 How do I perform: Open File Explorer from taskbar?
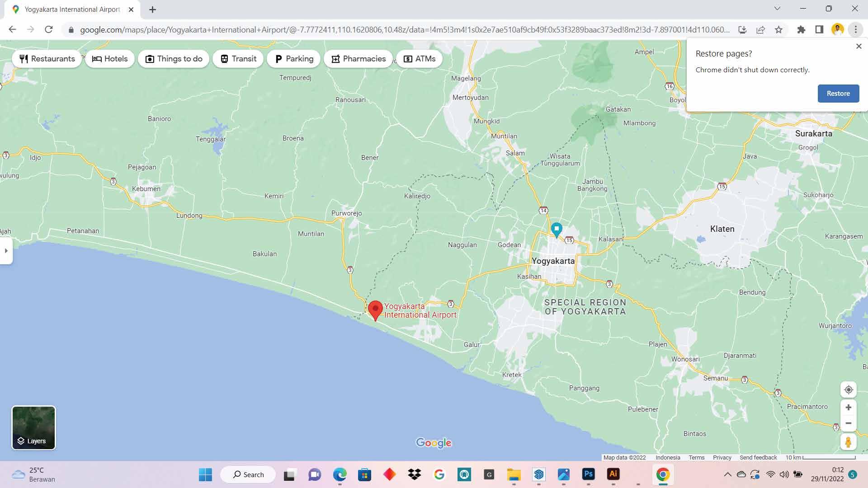coord(514,474)
